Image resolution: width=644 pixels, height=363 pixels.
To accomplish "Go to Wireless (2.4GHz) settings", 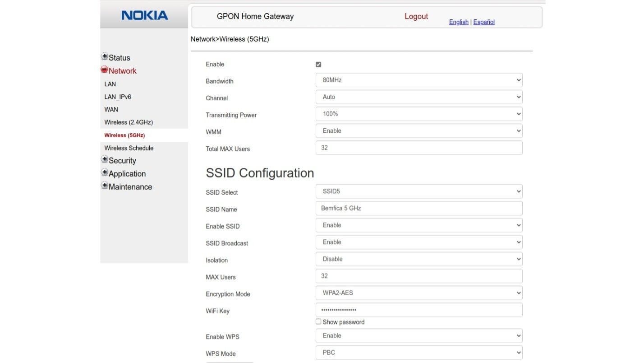I will coord(129,122).
